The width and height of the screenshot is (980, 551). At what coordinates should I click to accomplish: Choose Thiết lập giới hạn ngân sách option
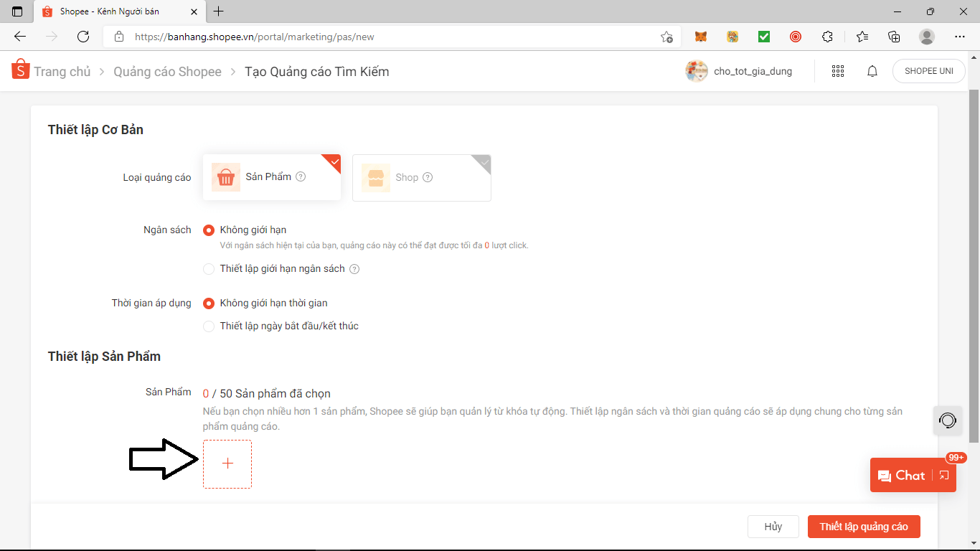coord(209,268)
